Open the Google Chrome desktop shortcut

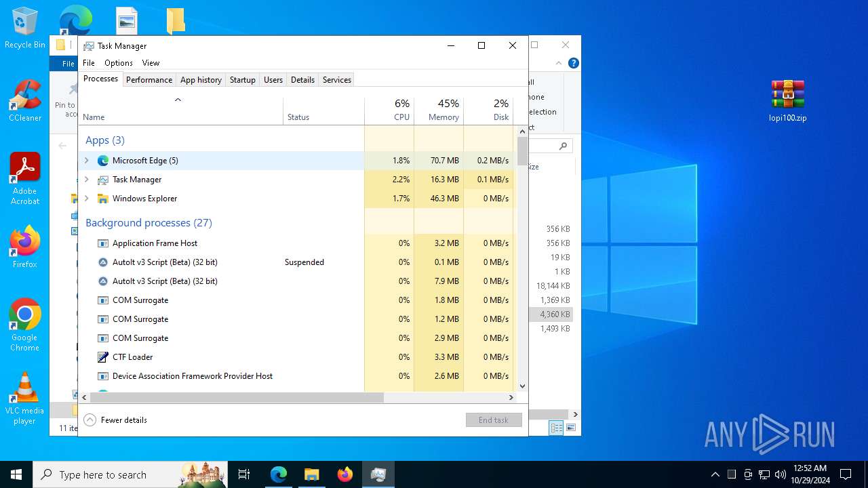point(24,325)
